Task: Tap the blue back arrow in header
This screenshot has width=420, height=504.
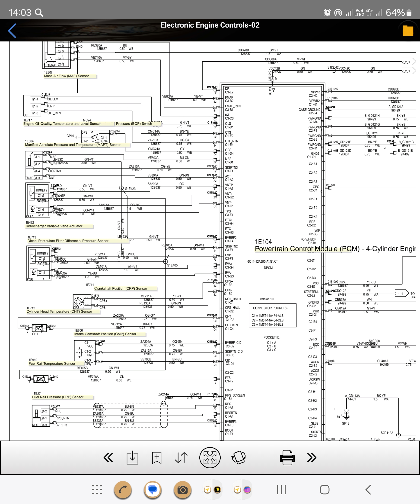Action: pos(12,31)
